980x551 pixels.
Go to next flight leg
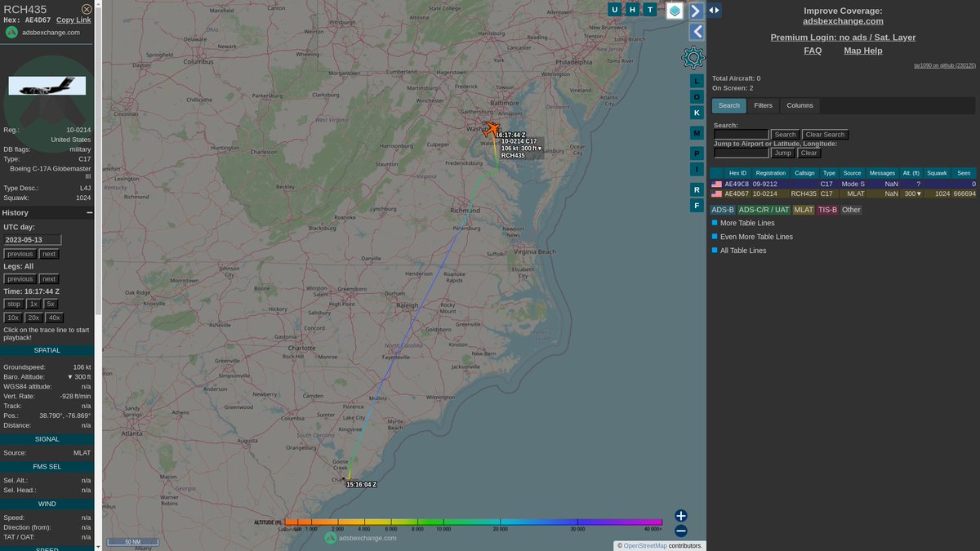tap(49, 279)
